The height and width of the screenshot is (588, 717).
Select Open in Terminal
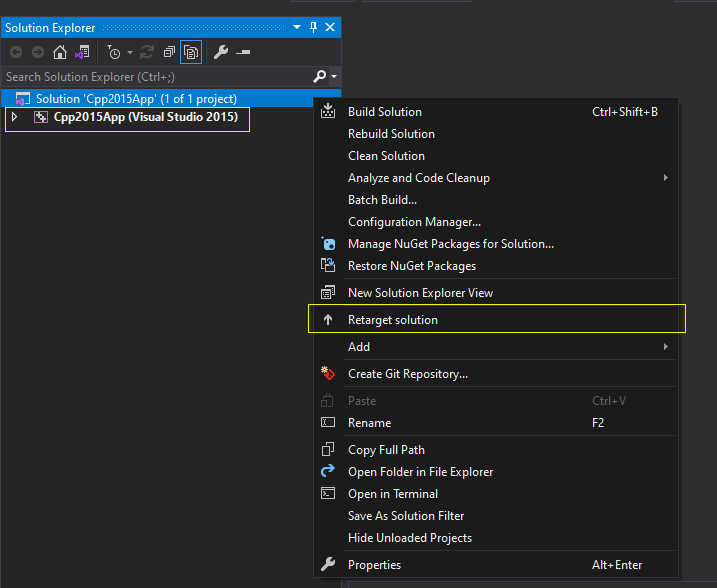point(496,494)
